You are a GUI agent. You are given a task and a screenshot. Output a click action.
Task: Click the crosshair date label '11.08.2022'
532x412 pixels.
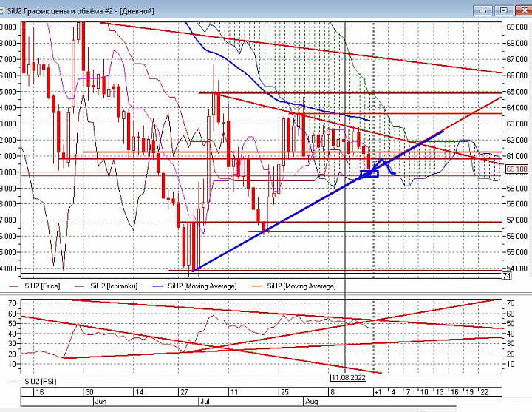point(349,378)
